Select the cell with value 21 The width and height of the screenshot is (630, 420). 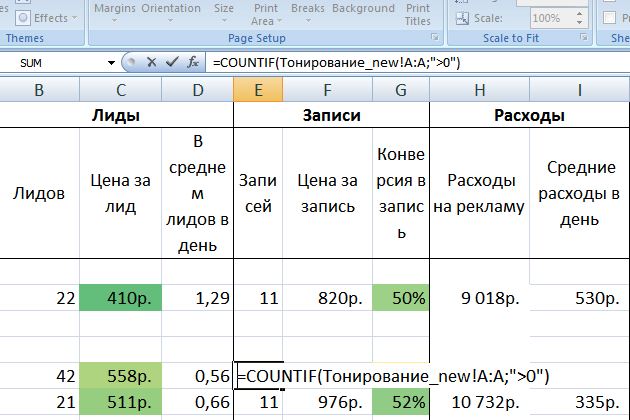[x=39, y=402]
